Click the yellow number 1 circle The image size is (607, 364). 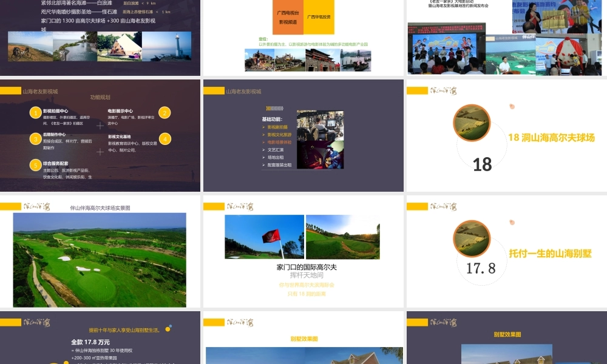35,113
